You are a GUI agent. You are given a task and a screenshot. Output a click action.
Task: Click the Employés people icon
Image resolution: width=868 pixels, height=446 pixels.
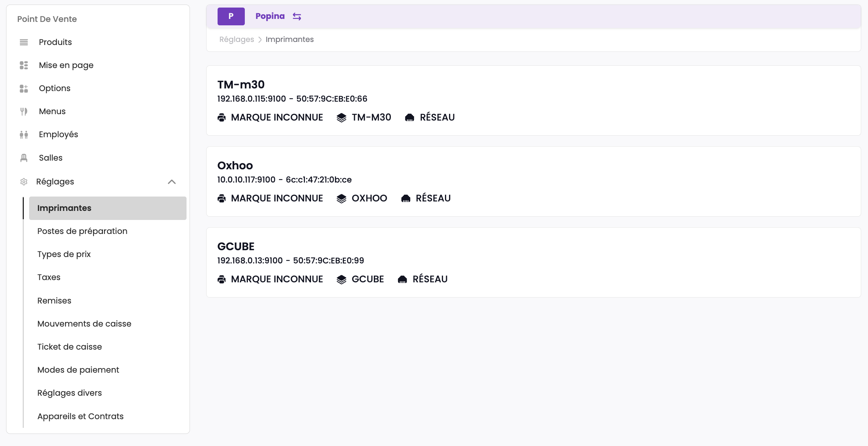tap(24, 135)
